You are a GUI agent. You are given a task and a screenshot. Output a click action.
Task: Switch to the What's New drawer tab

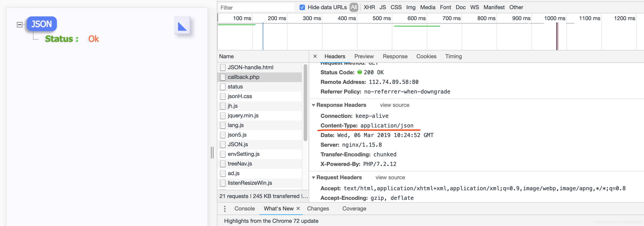point(279,209)
